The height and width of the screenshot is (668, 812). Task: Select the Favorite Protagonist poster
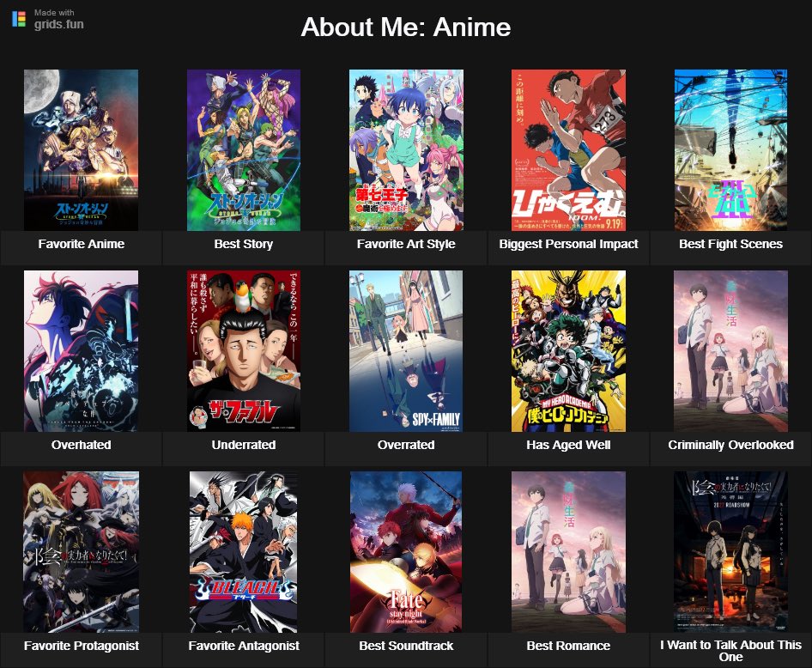pos(81,552)
